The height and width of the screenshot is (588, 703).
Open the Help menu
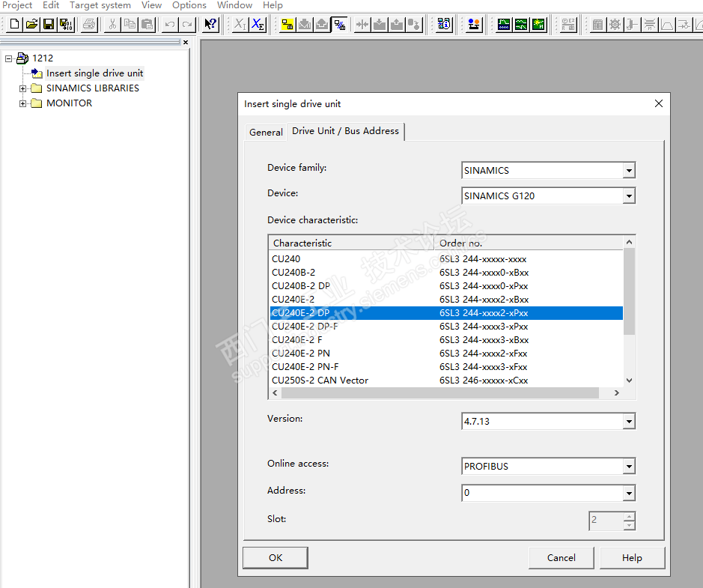(x=273, y=5)
